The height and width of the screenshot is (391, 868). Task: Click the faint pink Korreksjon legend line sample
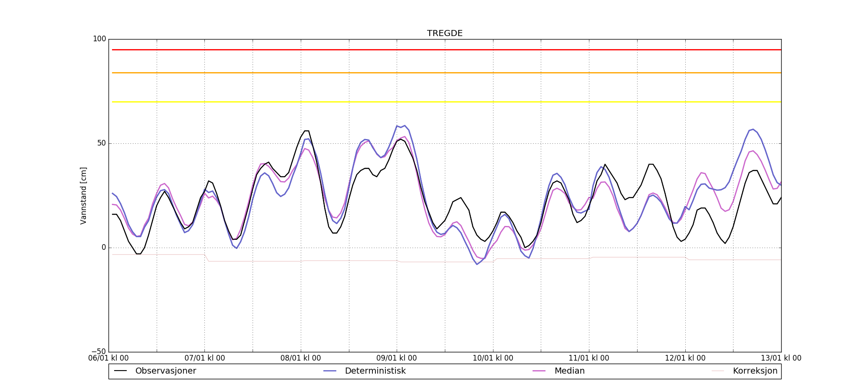pyautogui.click(x=718, y=371)
